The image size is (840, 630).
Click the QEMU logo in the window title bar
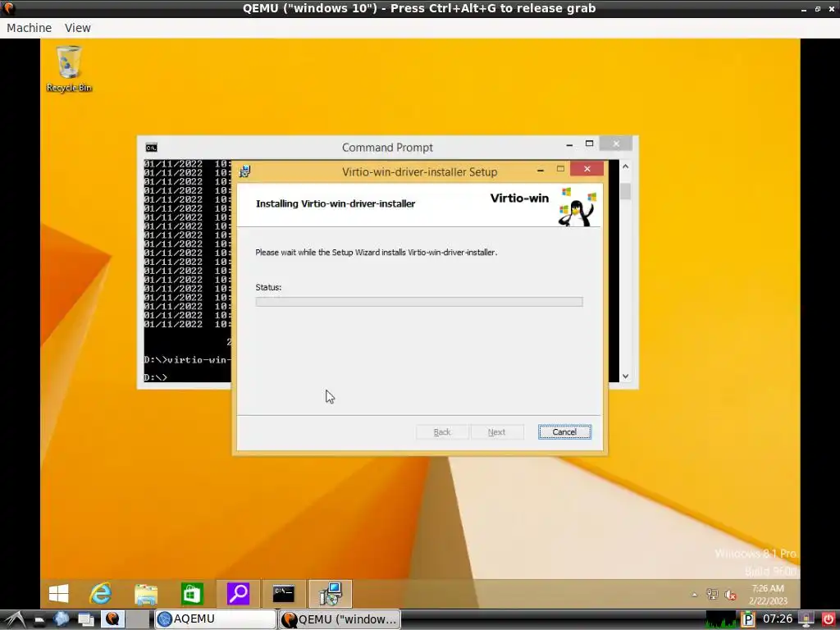click(9, 8)
